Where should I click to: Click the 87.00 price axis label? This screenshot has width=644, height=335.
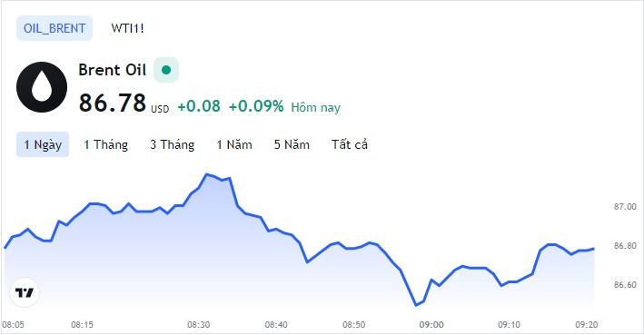tap(625, 206)
